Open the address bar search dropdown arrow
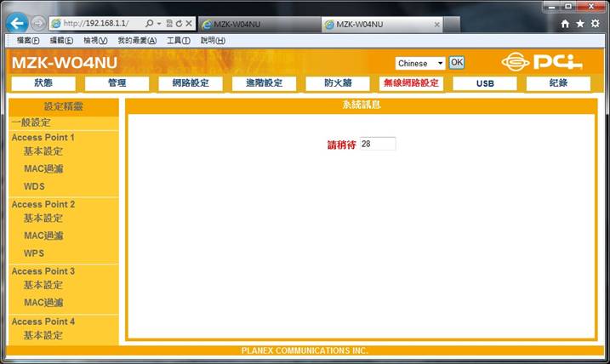 [159, 24]
